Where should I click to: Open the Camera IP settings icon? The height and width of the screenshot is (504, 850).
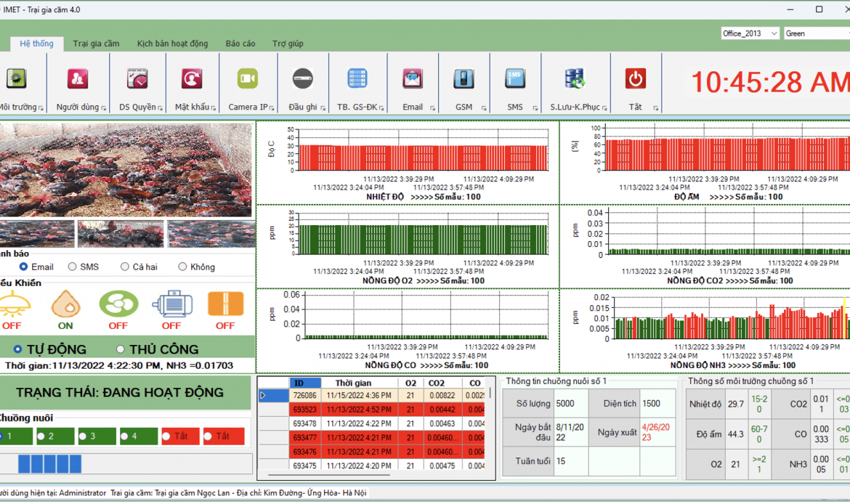click(x=247, y=79)
